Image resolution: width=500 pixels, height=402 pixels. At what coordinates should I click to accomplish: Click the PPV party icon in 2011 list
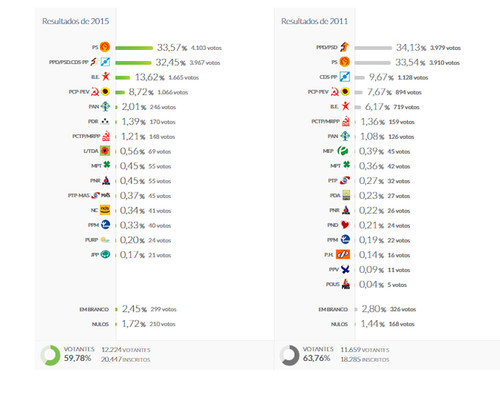click(x=345, y=269)
